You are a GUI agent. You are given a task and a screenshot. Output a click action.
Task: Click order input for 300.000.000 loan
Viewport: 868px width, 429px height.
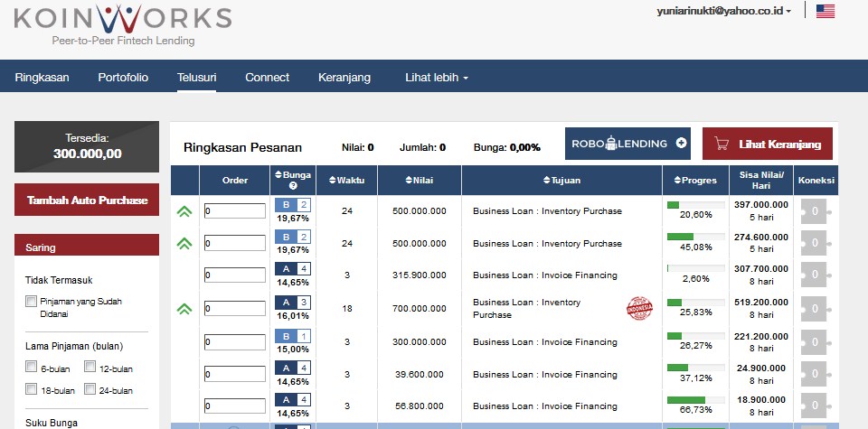[x=235, y=342]
